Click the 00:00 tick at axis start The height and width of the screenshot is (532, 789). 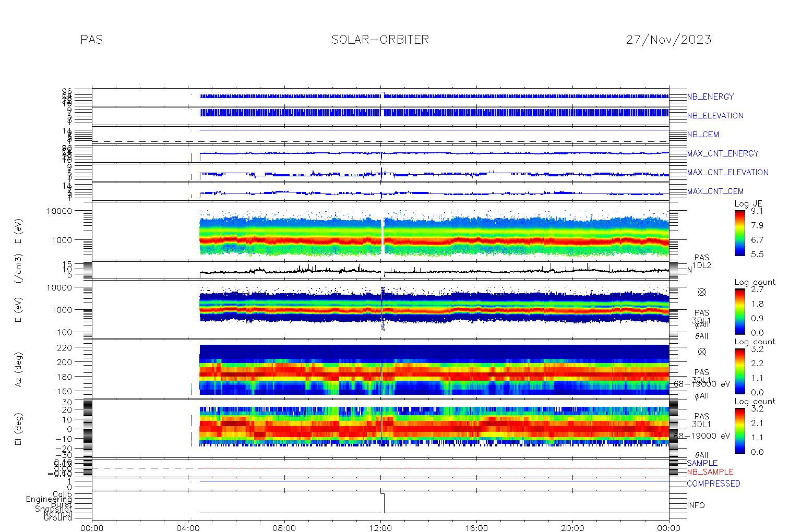click(92, 528)
